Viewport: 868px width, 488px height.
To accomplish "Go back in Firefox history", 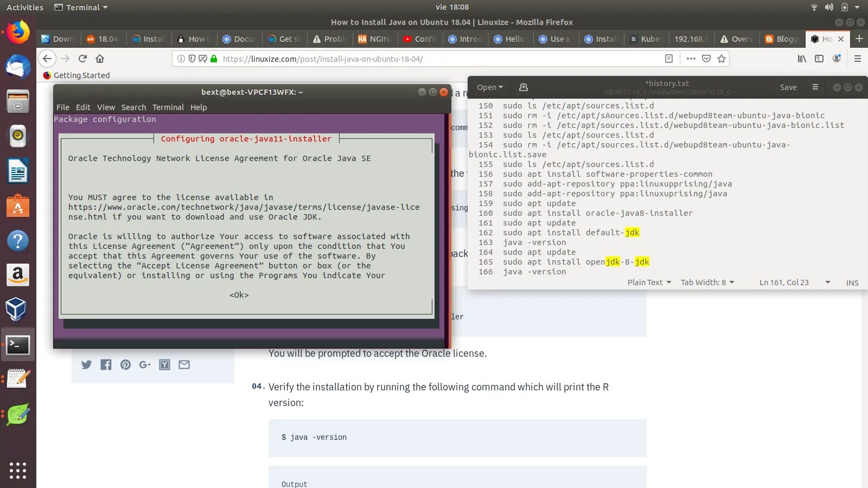I will 48,59.
